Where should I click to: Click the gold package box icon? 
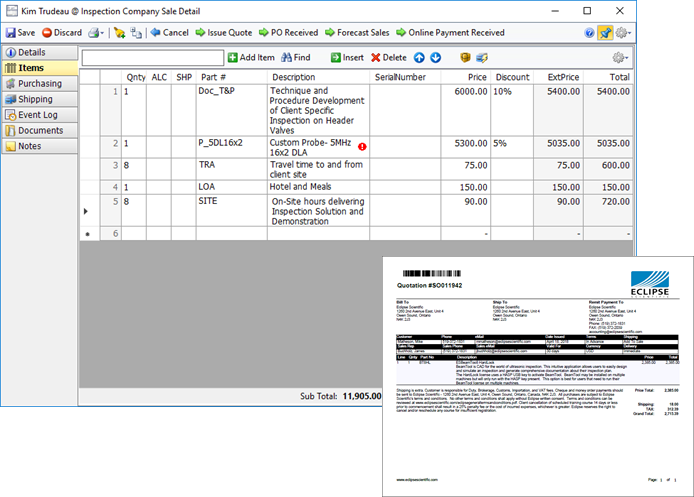[x=465, y=58]
